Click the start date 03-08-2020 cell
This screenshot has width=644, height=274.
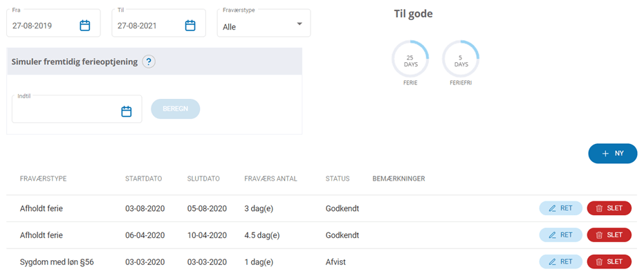pos(145,209)
